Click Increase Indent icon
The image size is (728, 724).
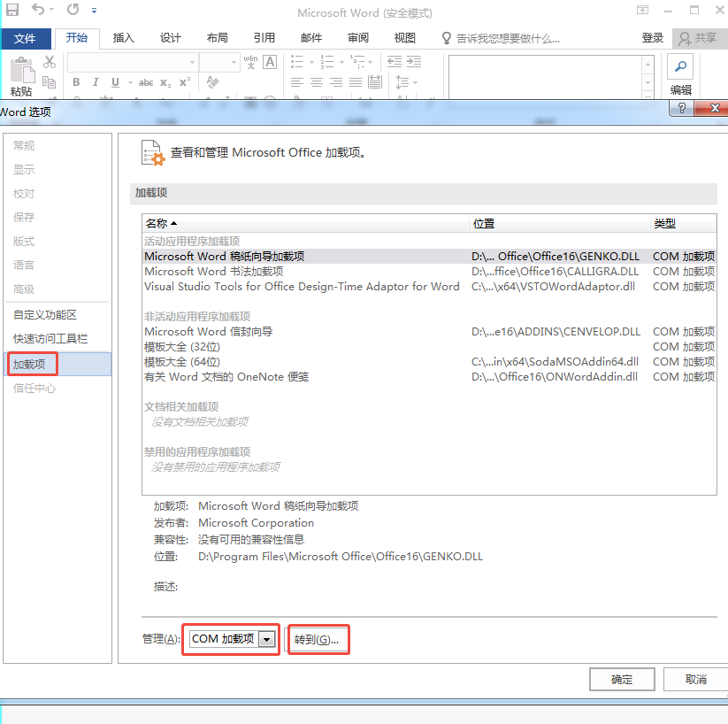[414, 61]
